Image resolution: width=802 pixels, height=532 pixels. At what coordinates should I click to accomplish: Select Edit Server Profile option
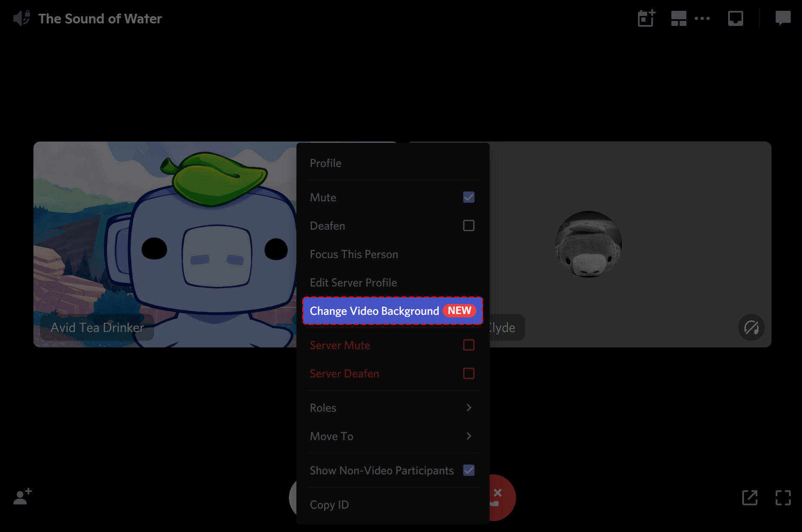pos(353,282)
